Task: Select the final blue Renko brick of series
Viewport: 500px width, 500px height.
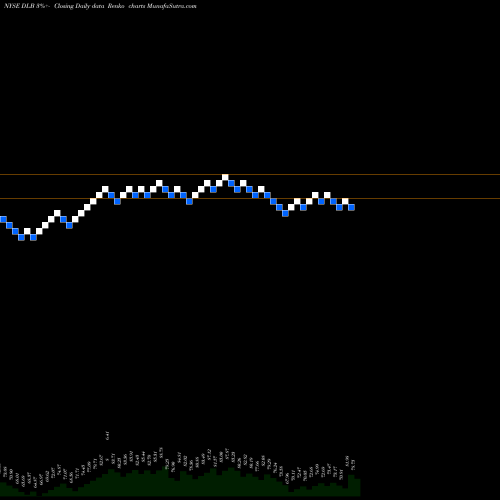Action: (x=351, y=207)
